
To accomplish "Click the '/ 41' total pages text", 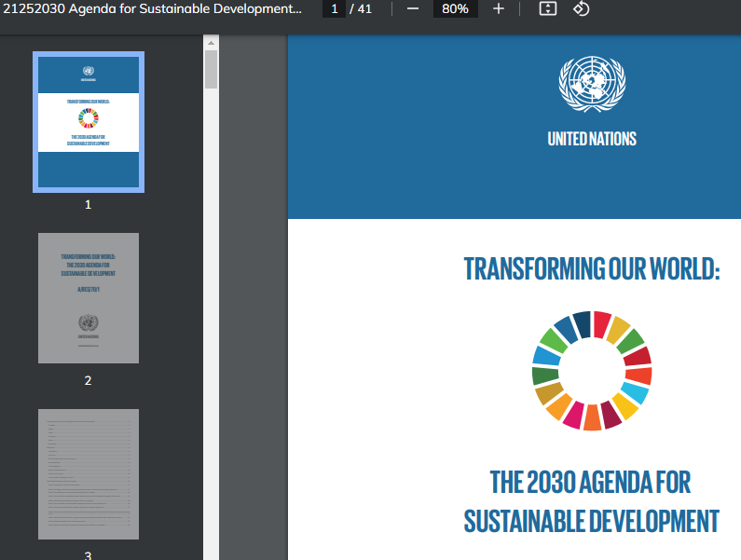I will click(361, 9).
